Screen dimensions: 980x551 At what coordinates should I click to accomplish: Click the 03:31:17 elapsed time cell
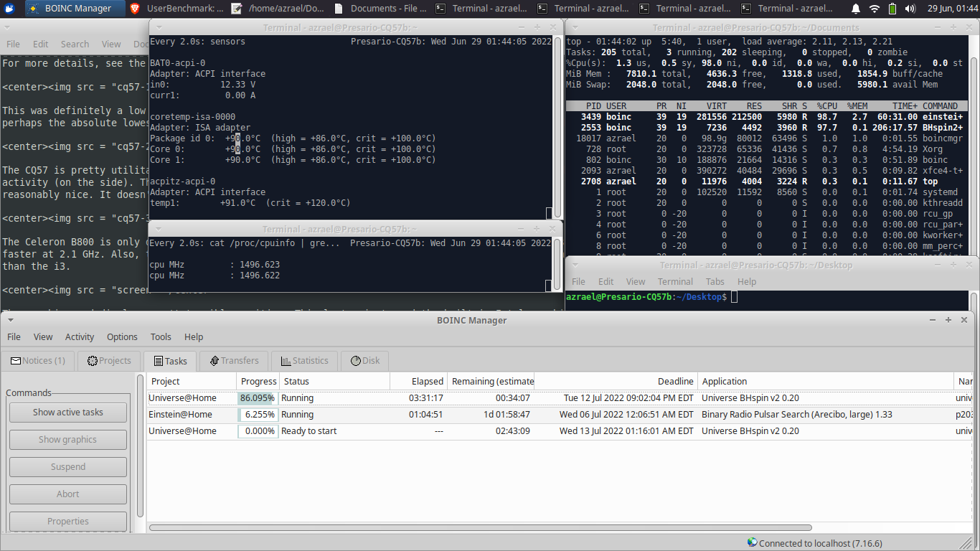click(x=426, y=397)
